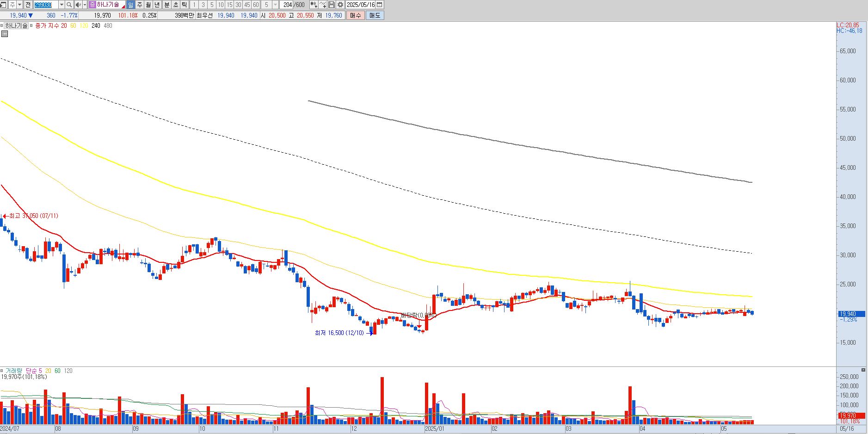Click the small icon at volume panel top-right

point(863,370)
